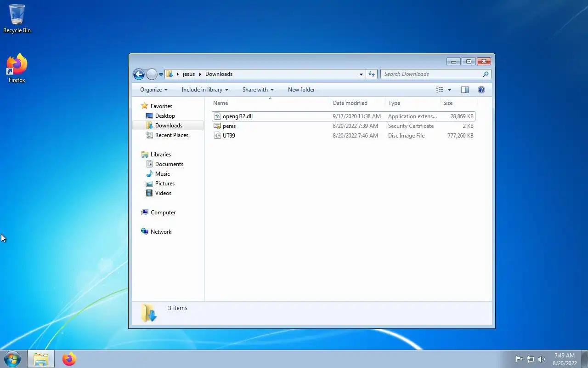The width and height of the screenshot is (588, 368).
Task: Open the Windows Start button
Action: point(12,359)
